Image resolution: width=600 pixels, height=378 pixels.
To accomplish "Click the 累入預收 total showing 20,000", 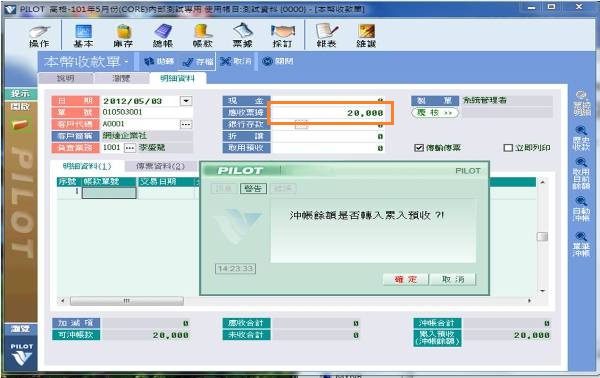I will [x=508, y=335].
